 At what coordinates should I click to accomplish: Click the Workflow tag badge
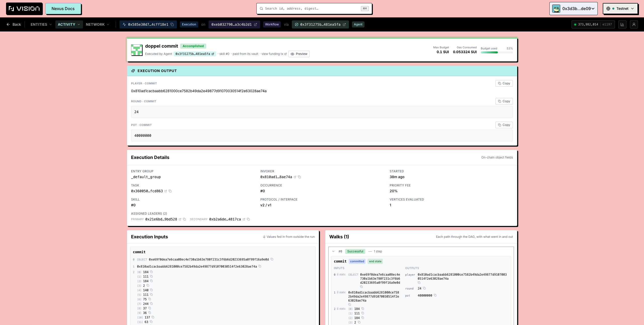tap(272, 24)
